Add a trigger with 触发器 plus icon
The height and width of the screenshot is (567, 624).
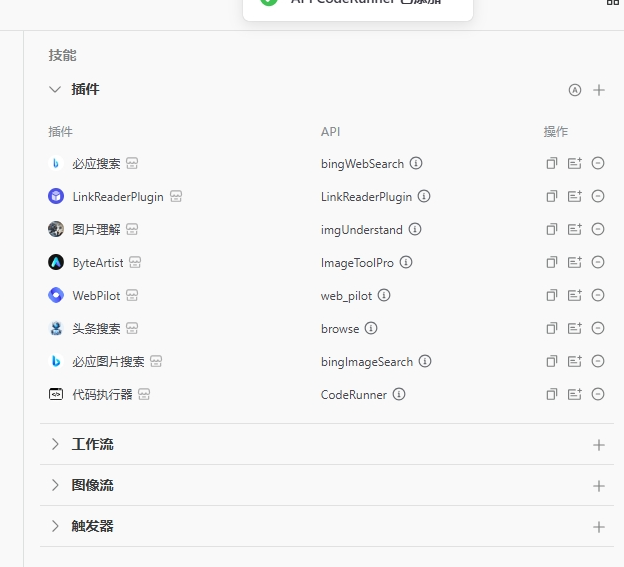click(599, 527)
